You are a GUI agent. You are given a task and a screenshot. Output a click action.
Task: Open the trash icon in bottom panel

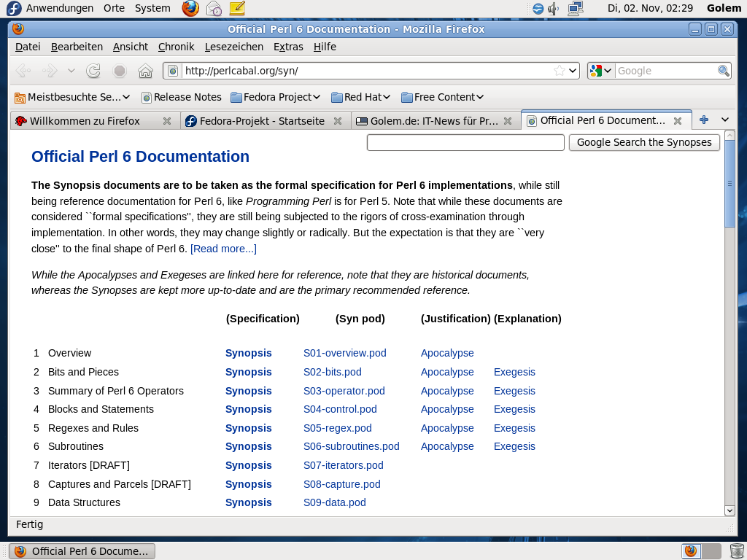[737, 551]
